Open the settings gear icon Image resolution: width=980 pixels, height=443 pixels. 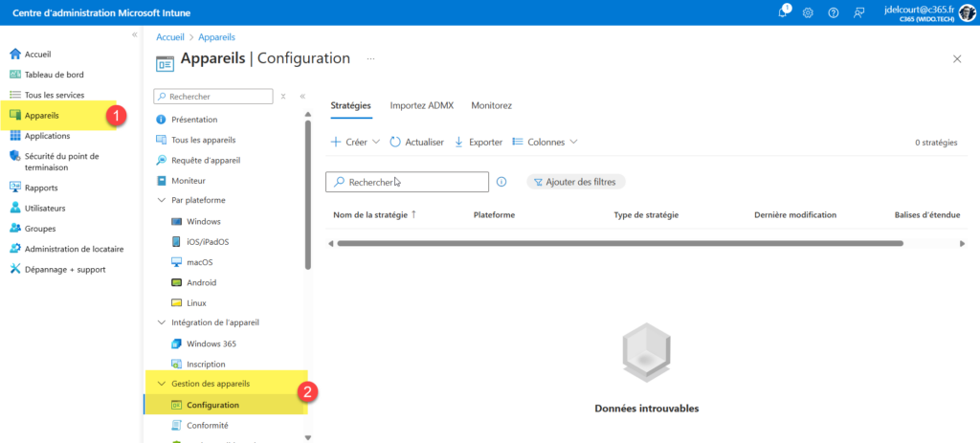tap(808, 12)
